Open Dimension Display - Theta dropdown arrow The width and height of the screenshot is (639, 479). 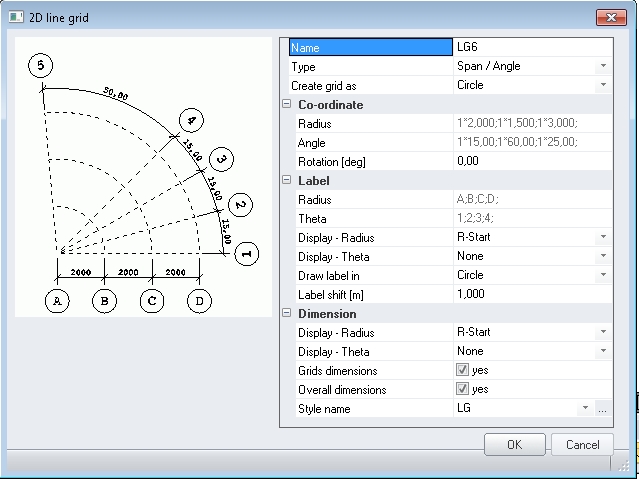click(x=604, y=351)
